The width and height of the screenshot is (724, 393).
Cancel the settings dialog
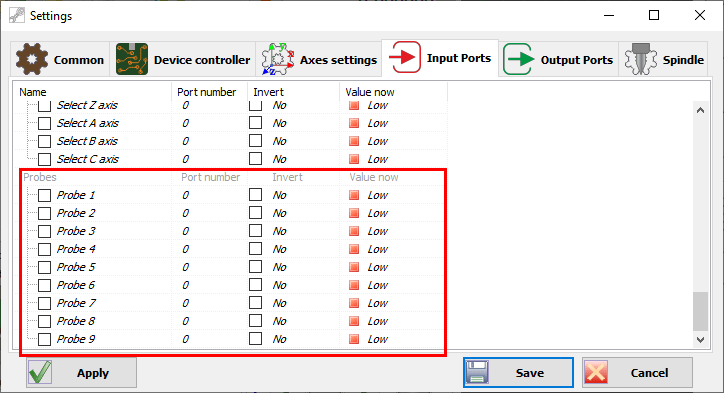point(637,372)
